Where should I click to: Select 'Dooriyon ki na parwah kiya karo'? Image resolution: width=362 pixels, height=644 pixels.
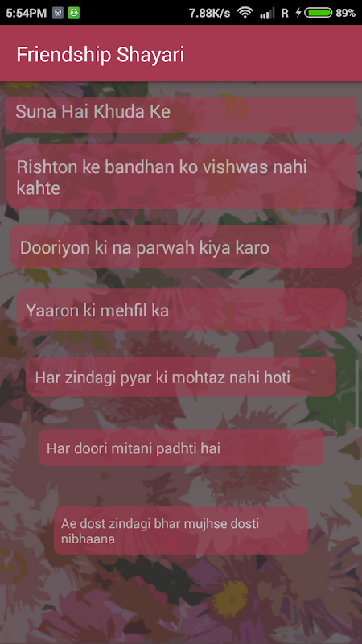(x=181, y=247)
